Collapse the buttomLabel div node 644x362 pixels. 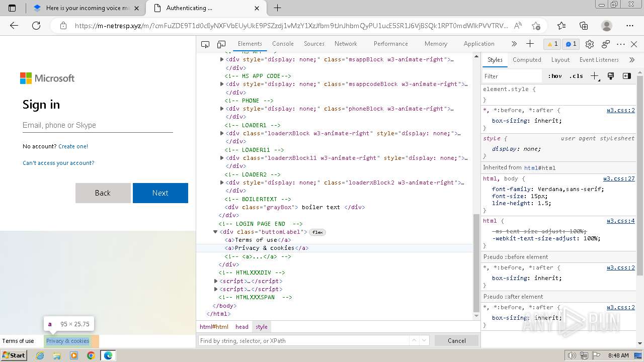coord(215,232)
